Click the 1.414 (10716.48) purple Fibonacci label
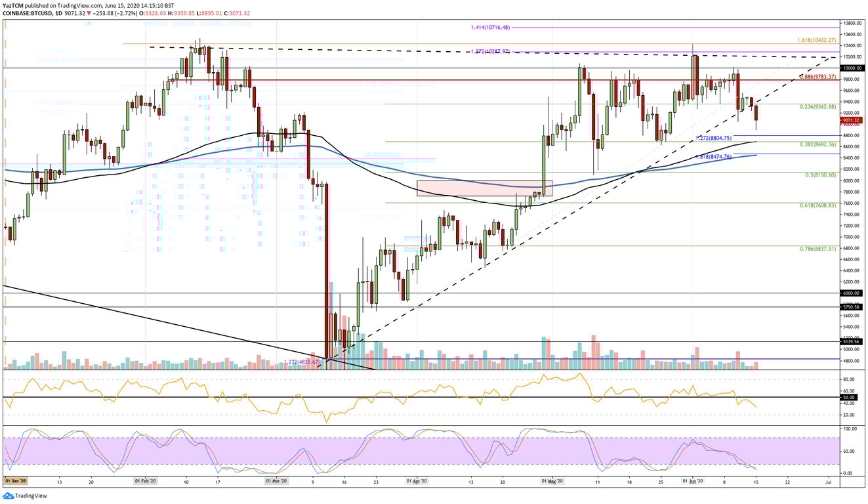Screen dimensions: 868x504 [x=491, y=29]
